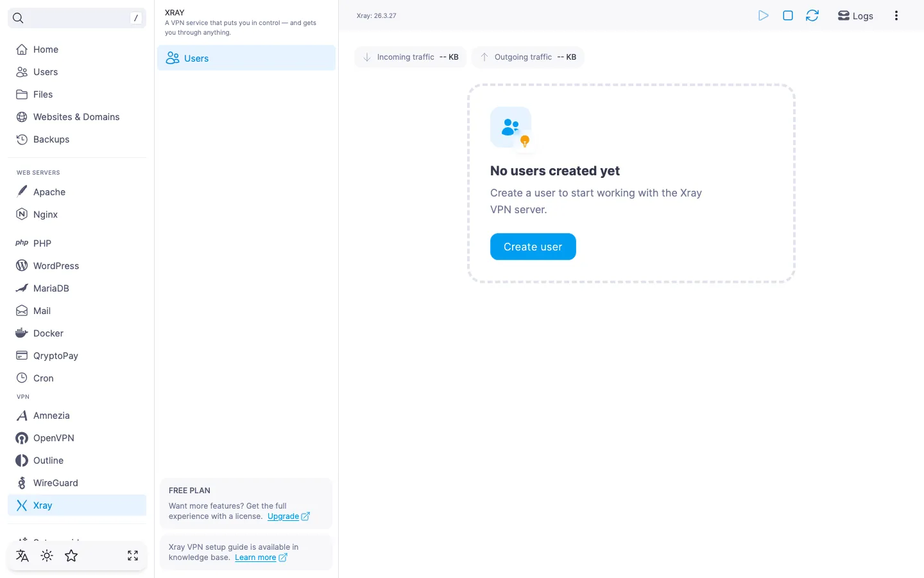The image size is (924, 578).
Task: Click the Incoming traffic indicator
Action: coord(410,57)
